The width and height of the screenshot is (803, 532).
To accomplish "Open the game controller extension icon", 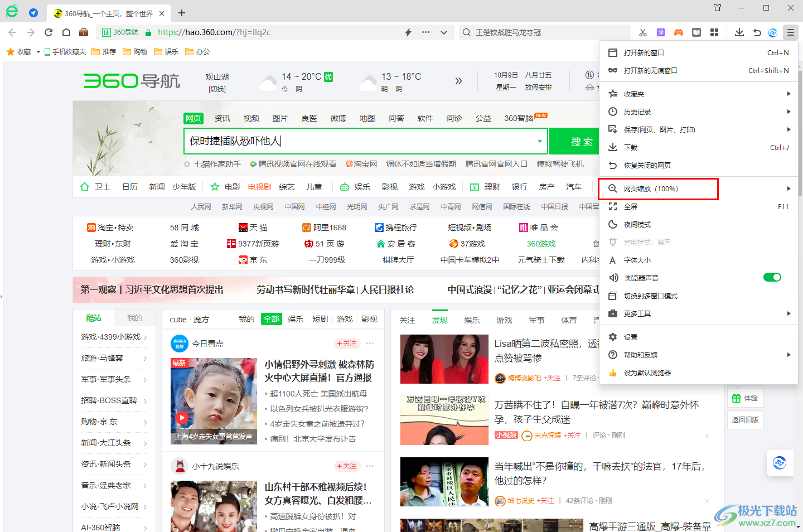I will click(679, 32).
